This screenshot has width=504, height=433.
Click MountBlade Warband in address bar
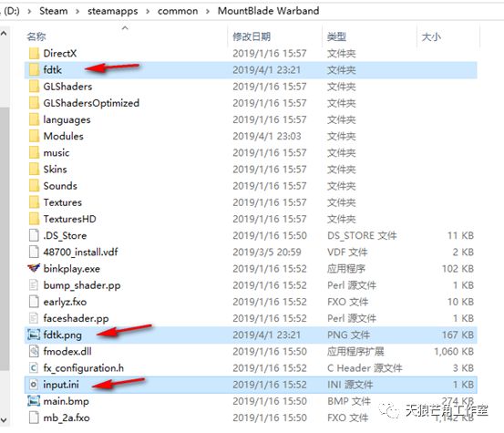[268, 11]
